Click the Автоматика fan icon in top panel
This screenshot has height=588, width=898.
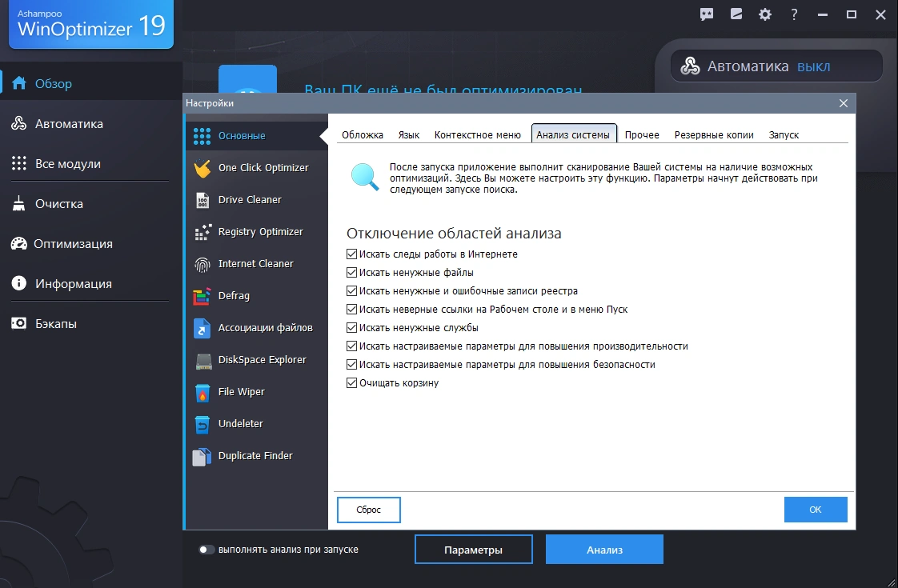[690, 66]
